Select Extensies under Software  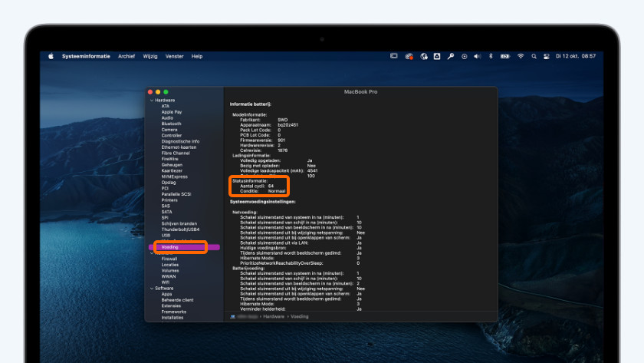[171, 306]
